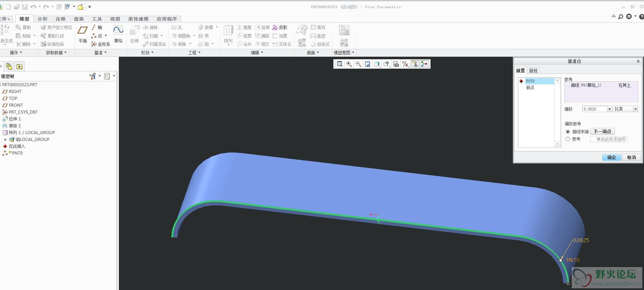Click the 单击此处添加项 collector field
Screen dimensions: 644x290
click(609, 139)
